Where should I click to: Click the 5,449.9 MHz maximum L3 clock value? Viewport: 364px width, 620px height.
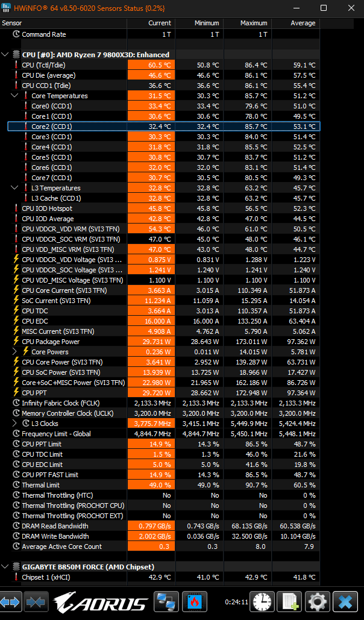coord(249,424)
